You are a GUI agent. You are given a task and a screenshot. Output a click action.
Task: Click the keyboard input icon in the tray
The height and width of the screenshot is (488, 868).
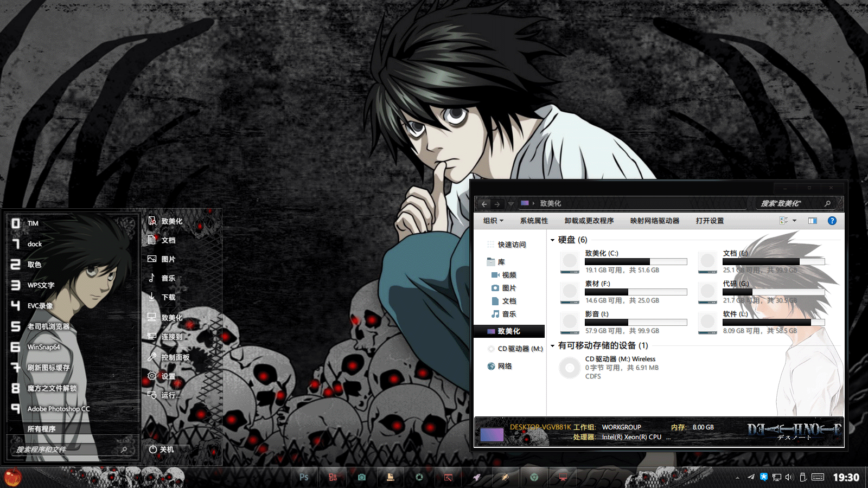point(818,477)
